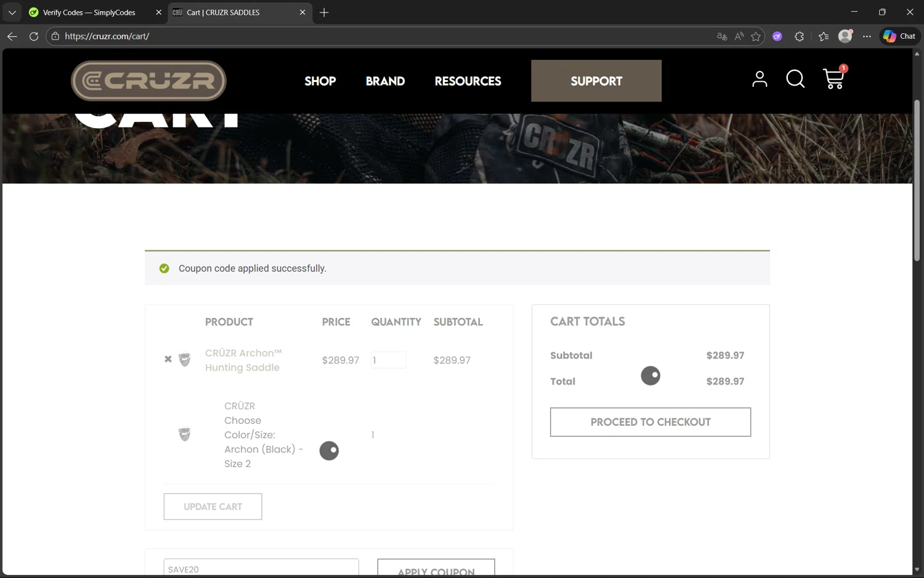This screenshot has height=578, width=924.
Task: Click the coupon code field containing SAVE20
Action: [x=261, y=568]
